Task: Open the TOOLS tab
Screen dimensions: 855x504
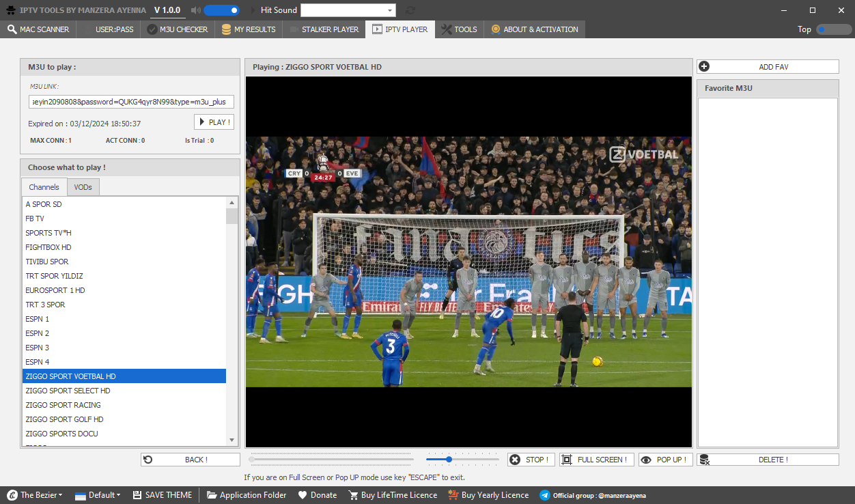Action: pyautogui.click(x=460, y=29)
